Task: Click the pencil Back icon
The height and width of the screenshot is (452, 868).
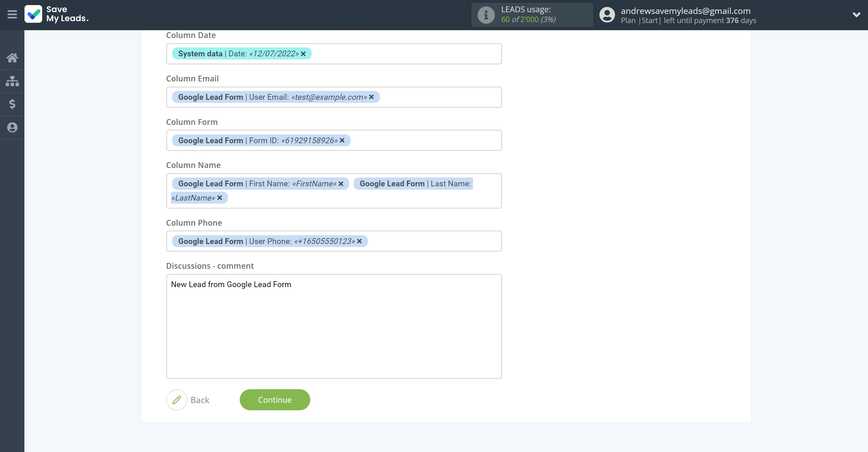Action: tap(177, 400)
